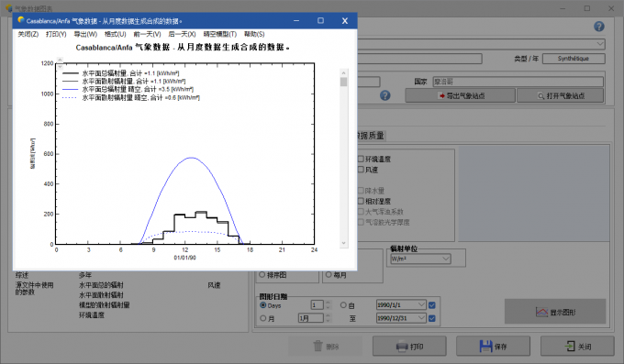Screen dimensions: 624x364
Task: Click the graph window vertical scrollbar
Action: tap(344, 158)
